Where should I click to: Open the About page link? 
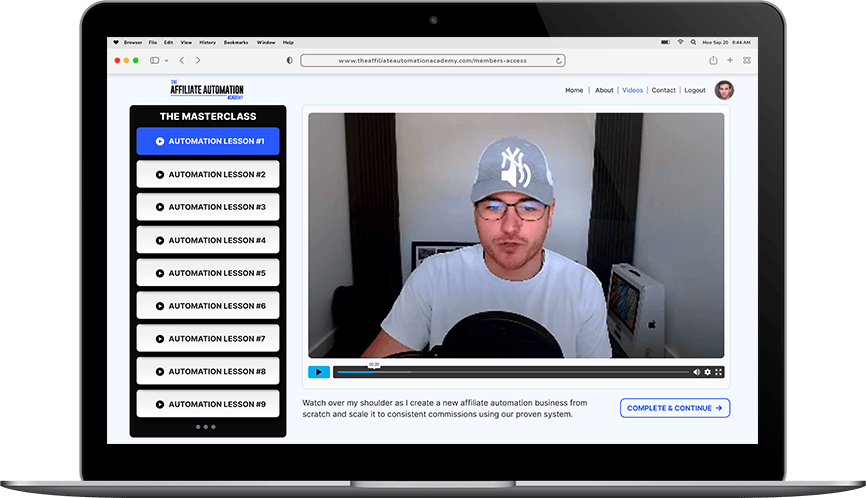[604, 90]
